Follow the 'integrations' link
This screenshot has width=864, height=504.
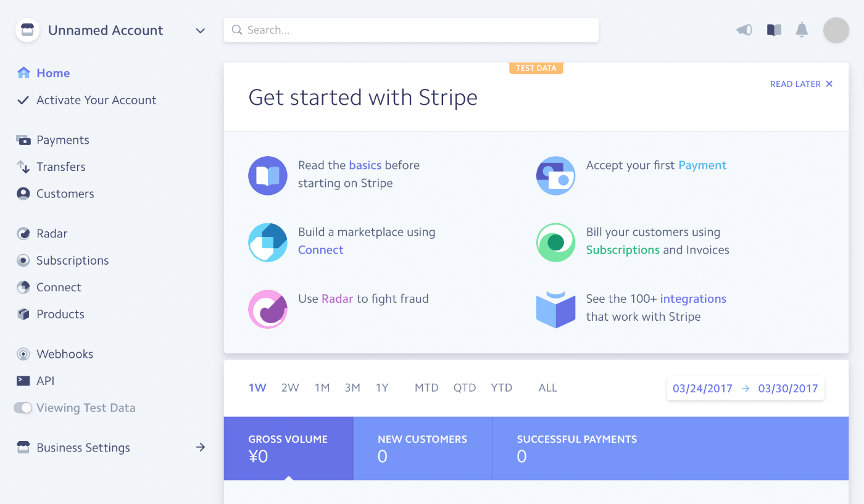tap(693, 299)
